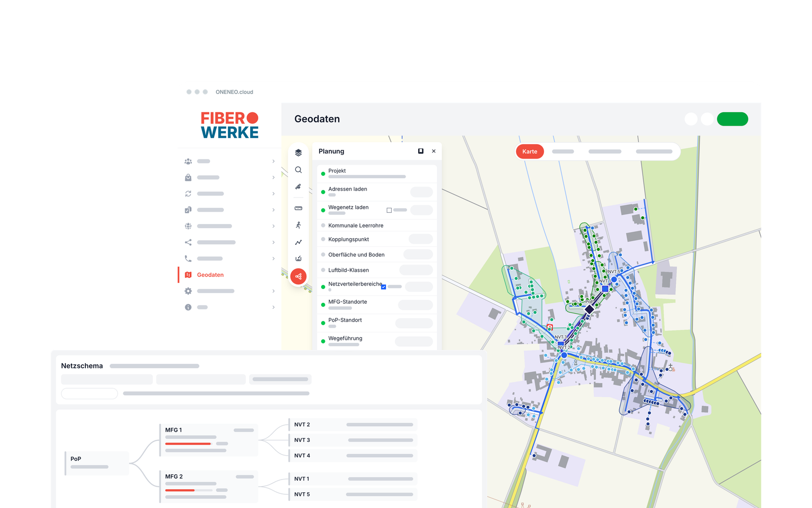Select the NVT 3 row in Netzschema
Screen dimensions: 812x508
tap(353, 440)
